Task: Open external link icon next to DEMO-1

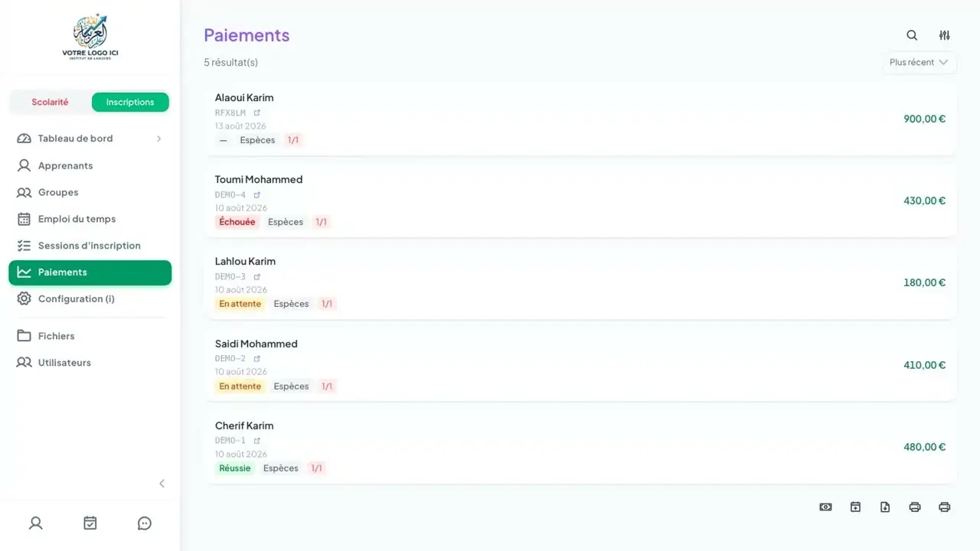Action: click(x=257, y=440)
